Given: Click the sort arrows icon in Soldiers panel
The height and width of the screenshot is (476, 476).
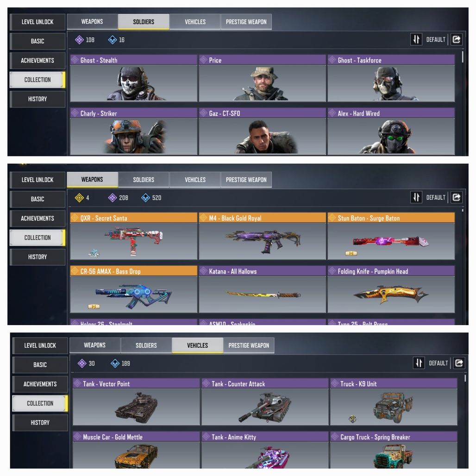Looking at the screenshot, I should (416, 39).
